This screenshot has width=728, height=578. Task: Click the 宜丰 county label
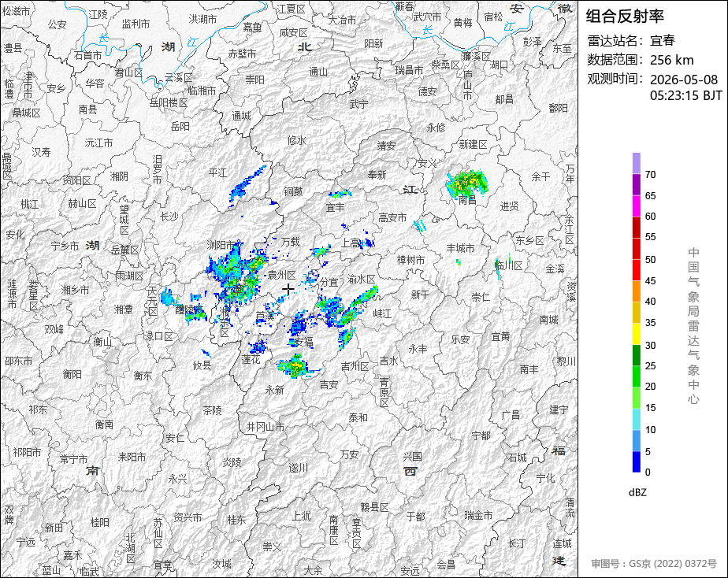(x=335, y=207)
